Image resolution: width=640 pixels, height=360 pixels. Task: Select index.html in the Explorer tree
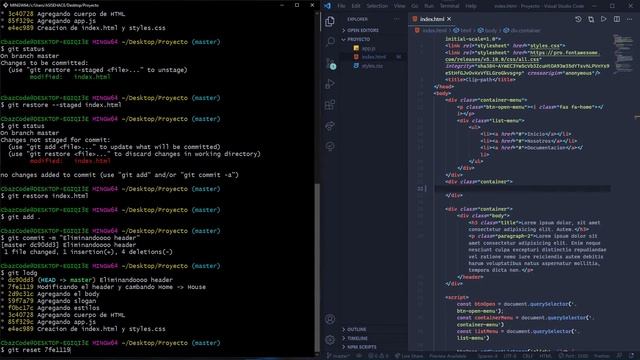(373, 57)
